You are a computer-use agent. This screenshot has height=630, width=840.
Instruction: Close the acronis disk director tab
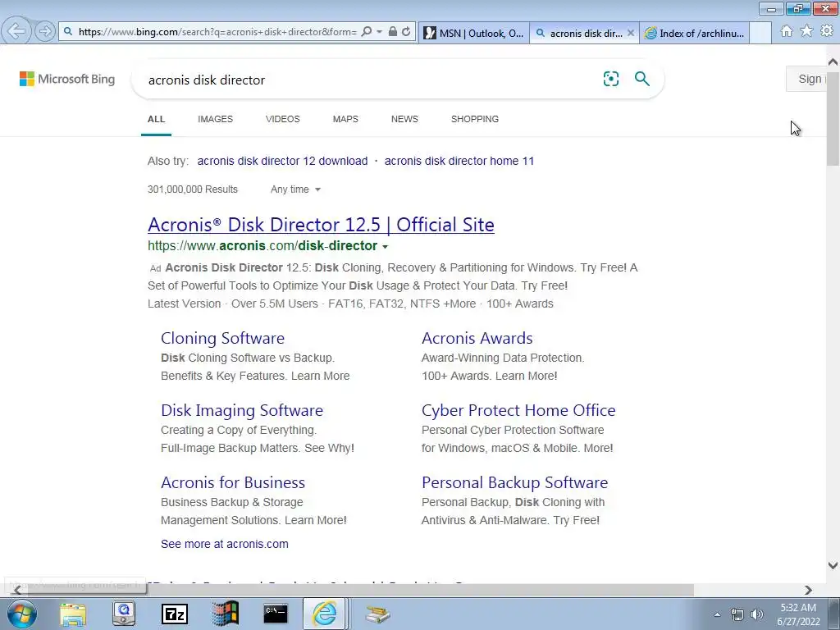[631, 33]
